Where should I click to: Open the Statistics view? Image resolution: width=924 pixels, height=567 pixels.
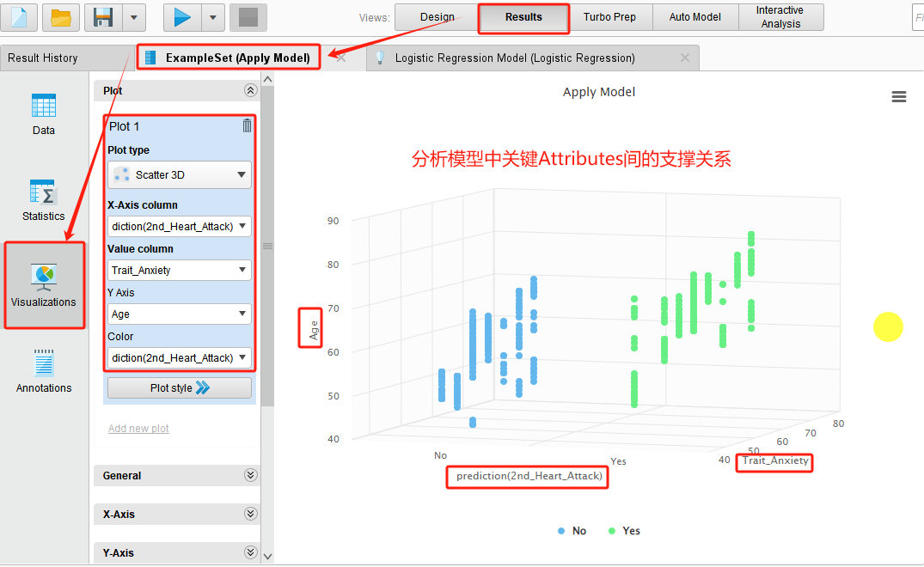[x=44, y=201]
